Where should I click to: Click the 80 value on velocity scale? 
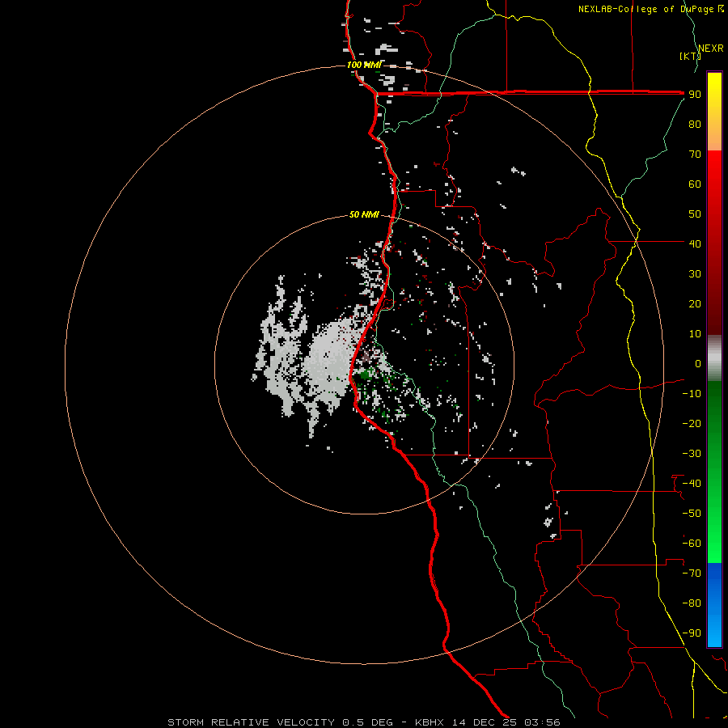(x=695, y=124)
